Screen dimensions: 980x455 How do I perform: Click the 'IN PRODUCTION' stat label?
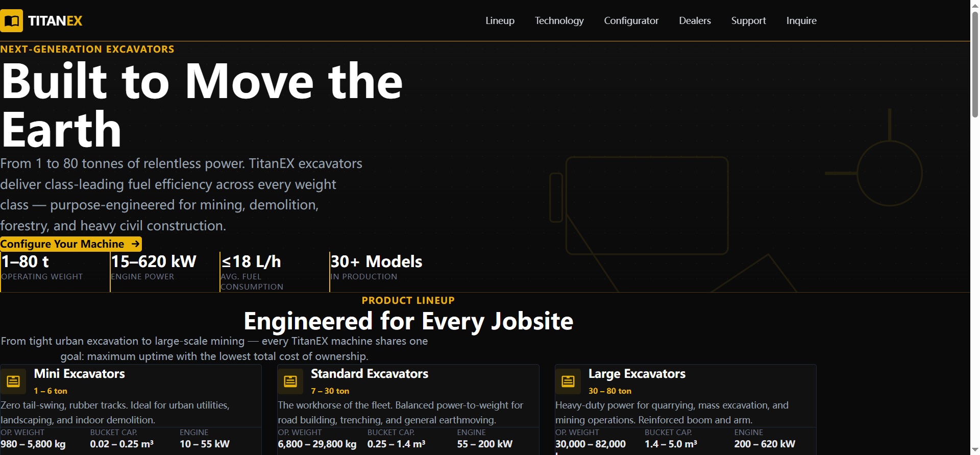(x=363, y=276)
